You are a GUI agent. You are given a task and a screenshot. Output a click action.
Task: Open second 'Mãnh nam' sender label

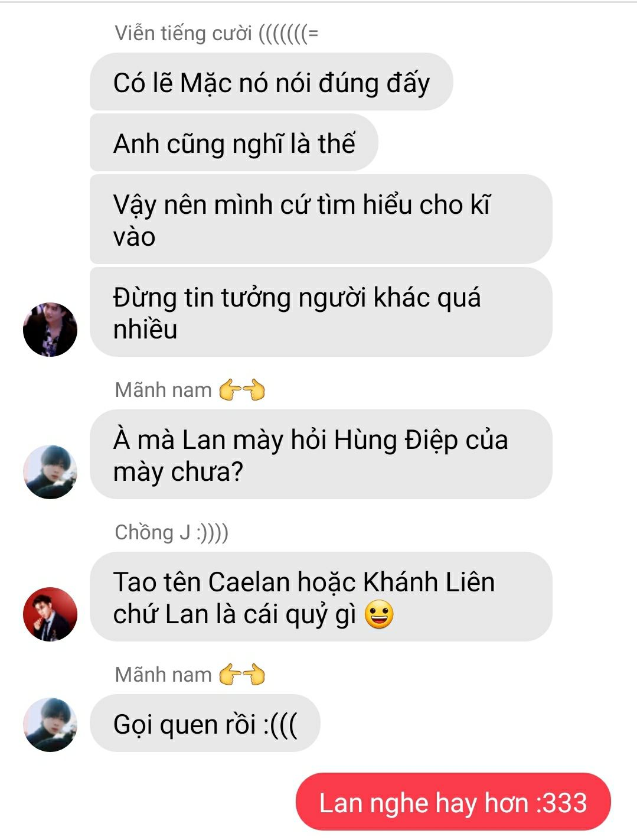pos(163,675)
